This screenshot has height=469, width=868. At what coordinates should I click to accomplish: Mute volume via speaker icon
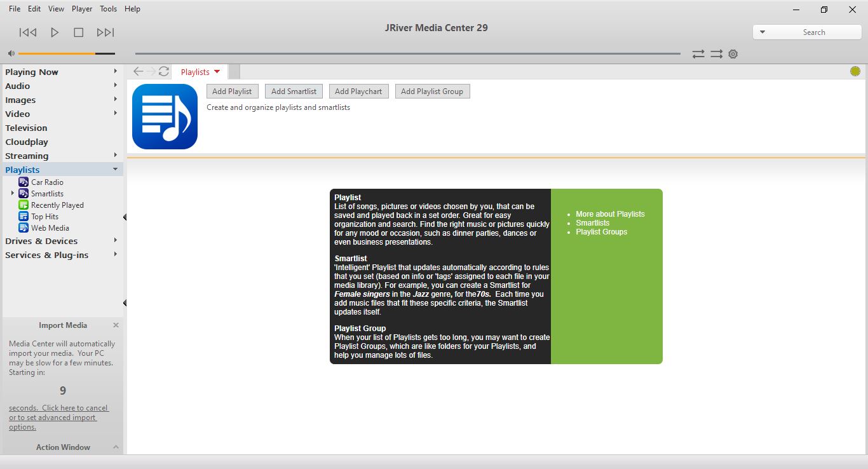[11, 54]
